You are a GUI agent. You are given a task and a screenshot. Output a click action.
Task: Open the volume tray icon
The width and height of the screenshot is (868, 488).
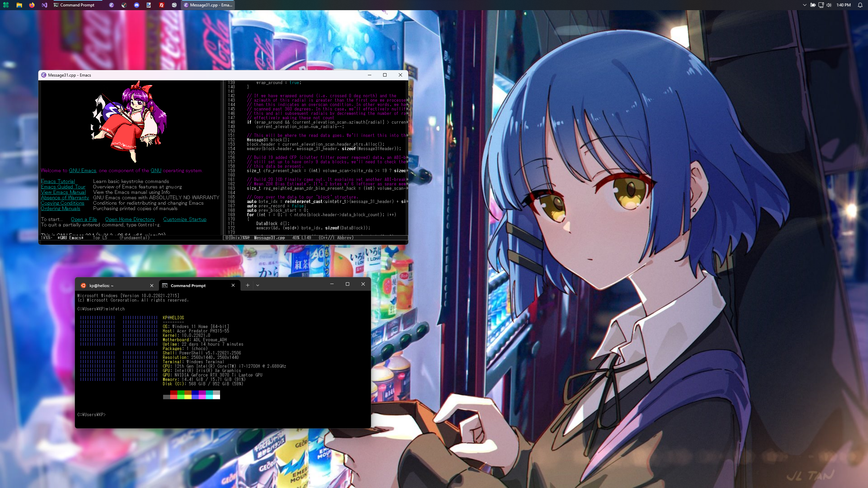tap(829, 5)
